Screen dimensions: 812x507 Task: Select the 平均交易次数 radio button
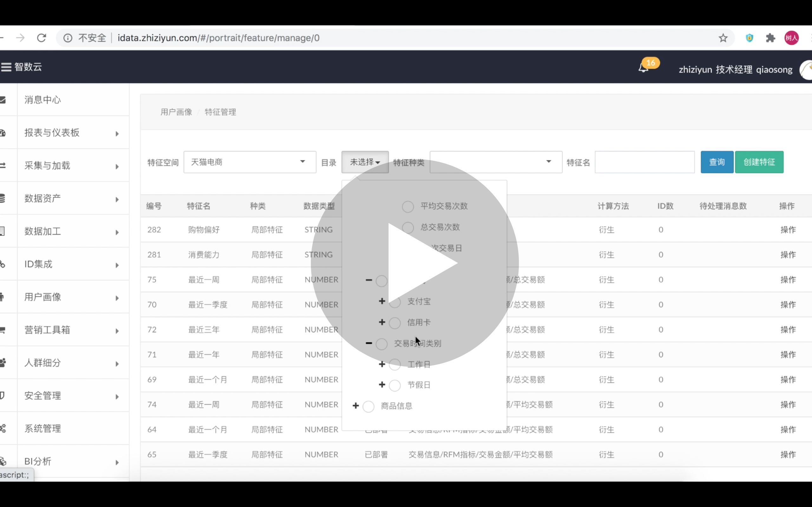[408, 207]
